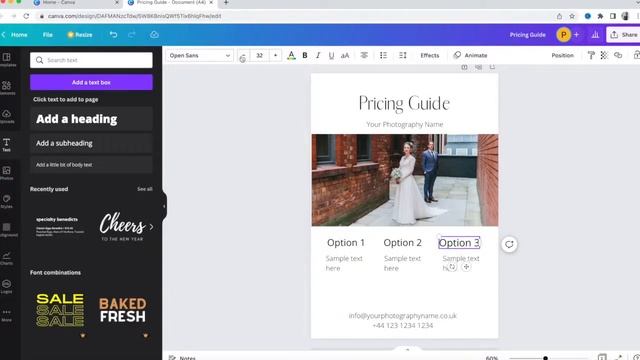Open the Elements sidebar panel
640x360 pixels.
[7, 88]
